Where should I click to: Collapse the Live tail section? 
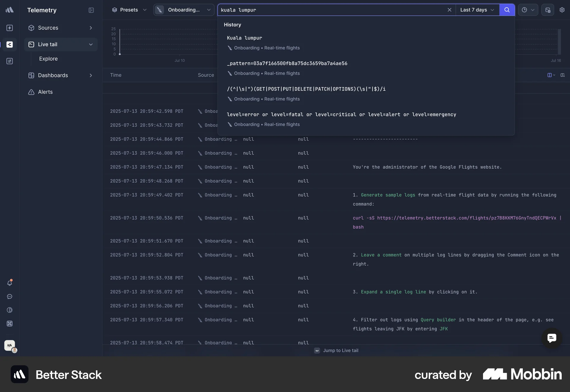point(91,44)
